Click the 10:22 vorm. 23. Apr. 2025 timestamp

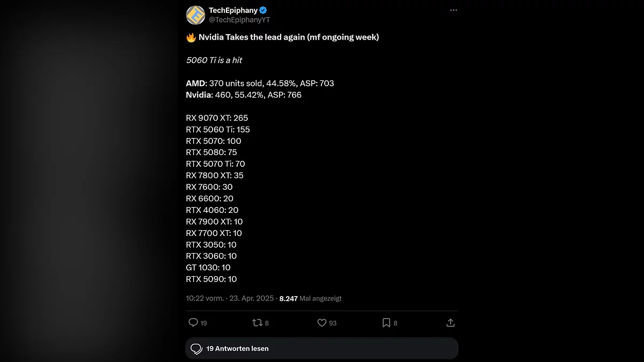(230, 298)
